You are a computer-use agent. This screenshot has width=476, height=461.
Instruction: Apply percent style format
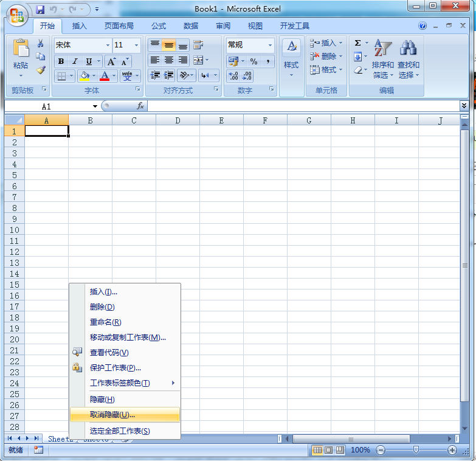(x=254, y=61)
